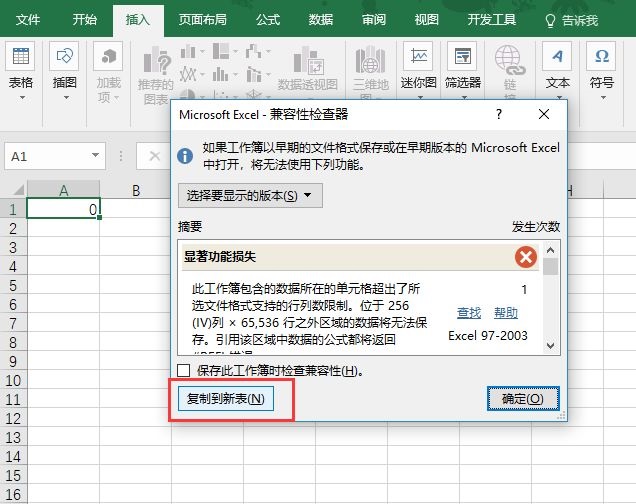
Task: Select row 5 header
Action: (x=13, y=285)
